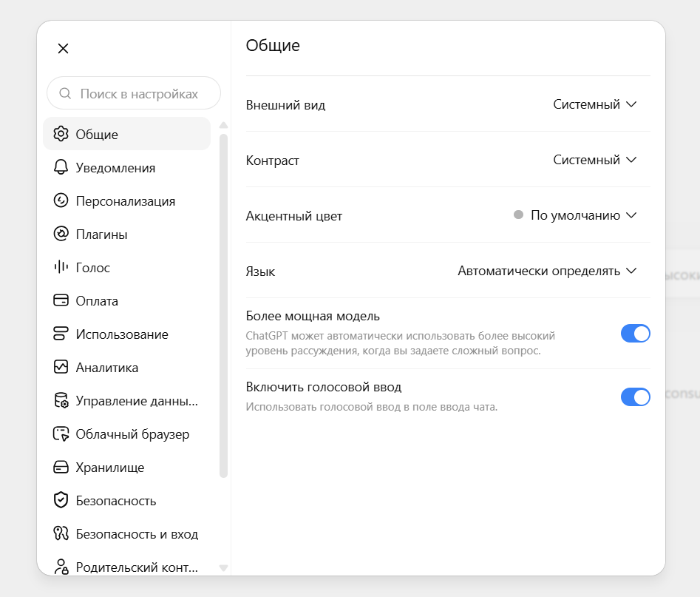Click the Безопасность и вход icon

point(61,533)
